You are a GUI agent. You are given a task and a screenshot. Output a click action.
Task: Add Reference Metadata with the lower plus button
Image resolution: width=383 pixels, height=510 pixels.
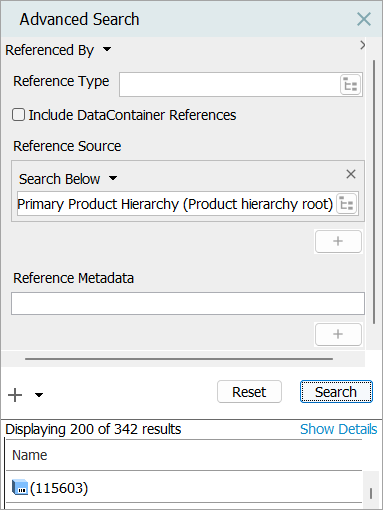(x=338, y=334)
